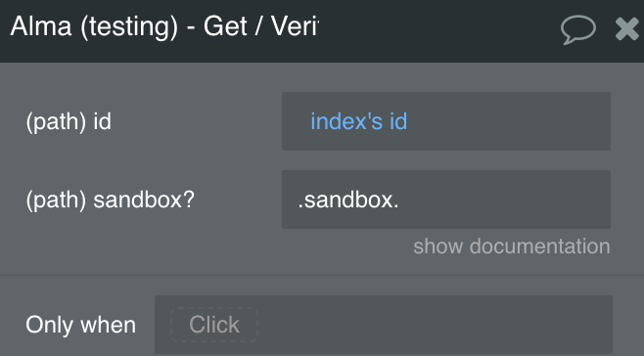
Task: Open the comment bubble icon in header
Action: click(x=578, y=29)
